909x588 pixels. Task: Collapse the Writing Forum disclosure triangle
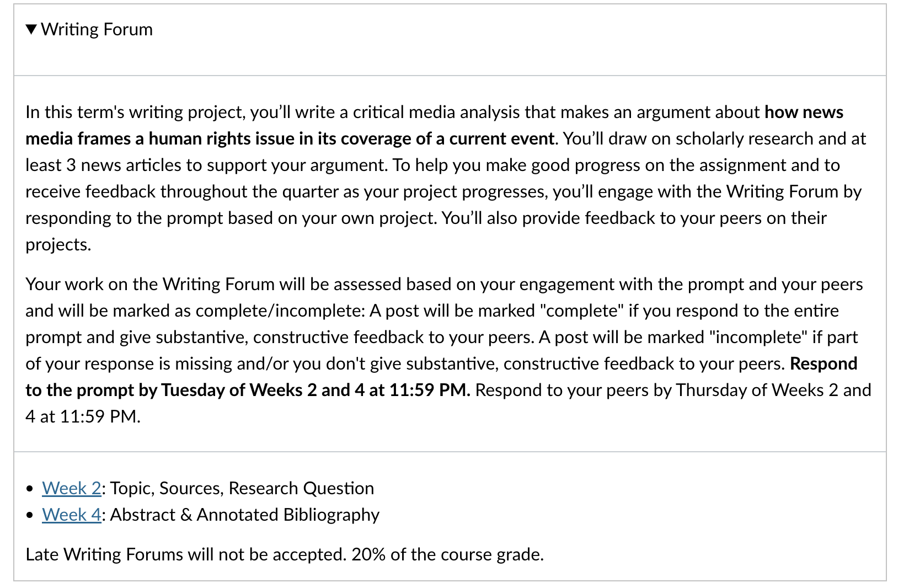(31, 29)
